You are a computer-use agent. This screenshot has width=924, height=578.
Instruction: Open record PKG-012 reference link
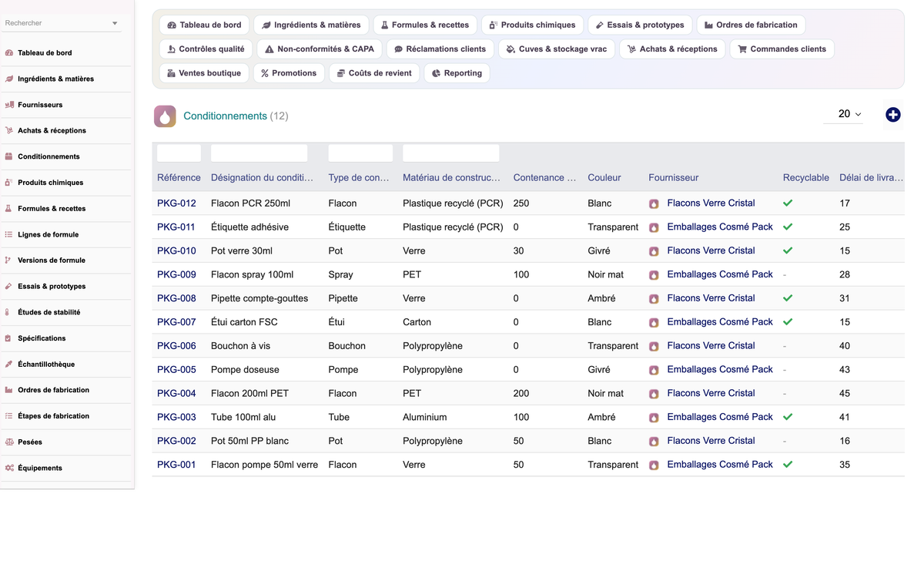click(176, 203)
